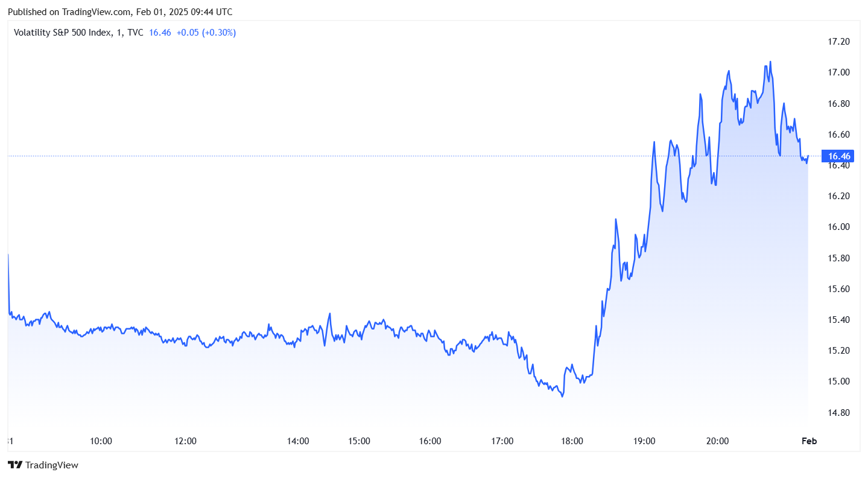Click the 17.00 price axis label
The width and height of the screenshot is (868, 478).
(x=838, y=72)
